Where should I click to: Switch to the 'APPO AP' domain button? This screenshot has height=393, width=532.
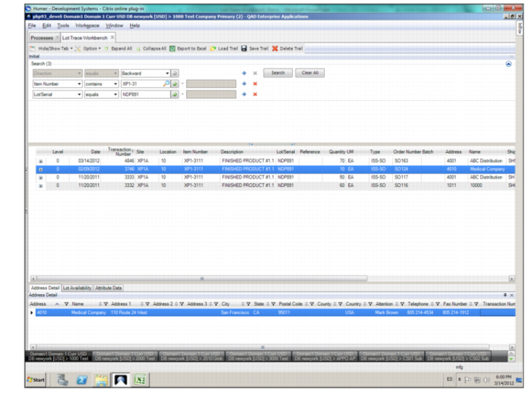coord(325,357)
